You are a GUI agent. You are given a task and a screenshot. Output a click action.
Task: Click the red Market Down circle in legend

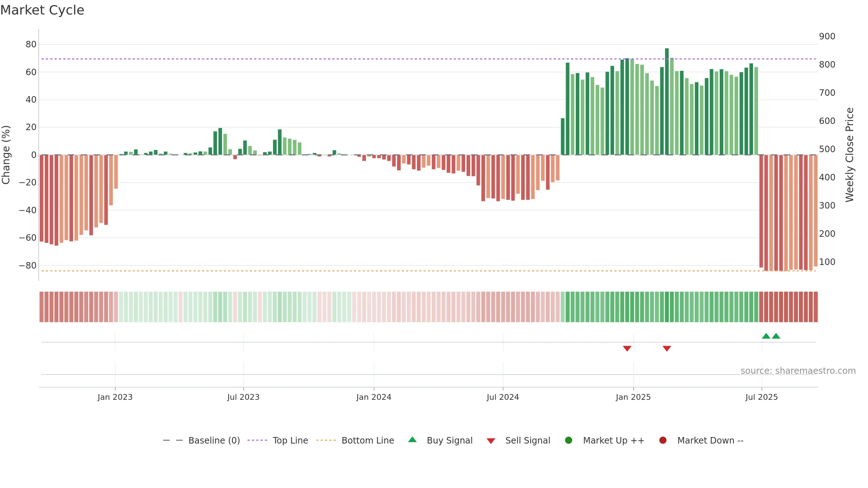coord(663,440)
